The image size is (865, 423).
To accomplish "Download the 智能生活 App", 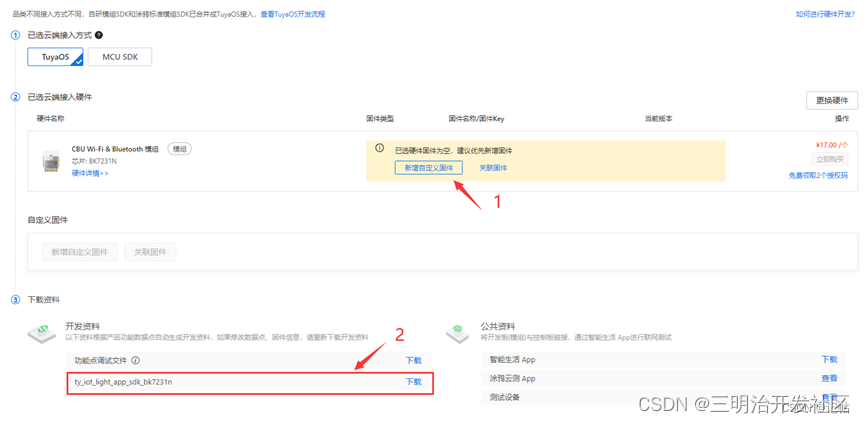I will (829, 360).
